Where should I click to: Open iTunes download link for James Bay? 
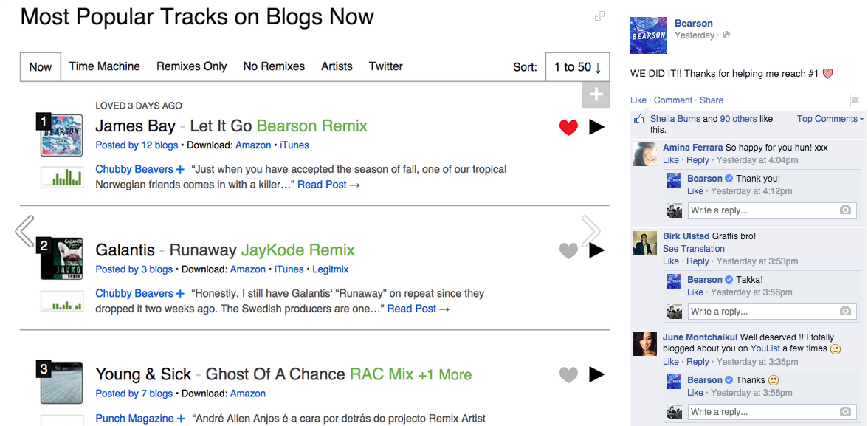[294, 145]
